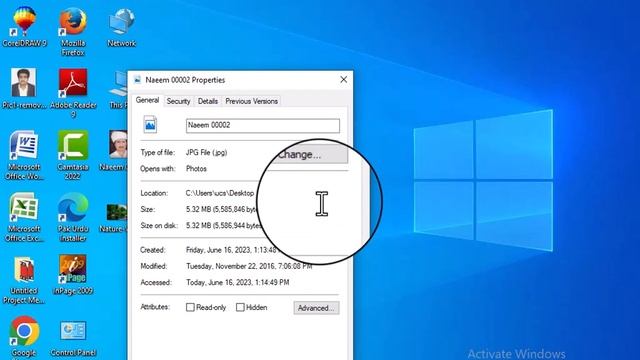
Task: Open the Control Panel desktop icon
Action: (73, 339)
